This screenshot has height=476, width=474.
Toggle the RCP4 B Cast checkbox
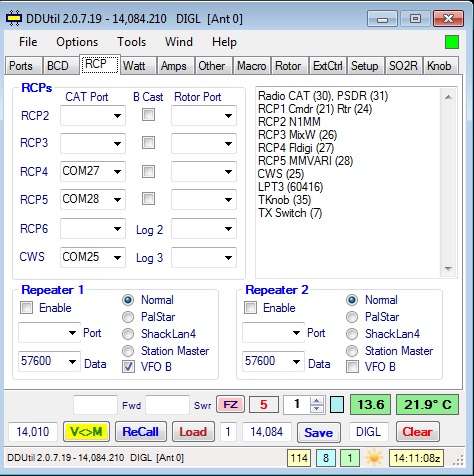coord(148,172)
